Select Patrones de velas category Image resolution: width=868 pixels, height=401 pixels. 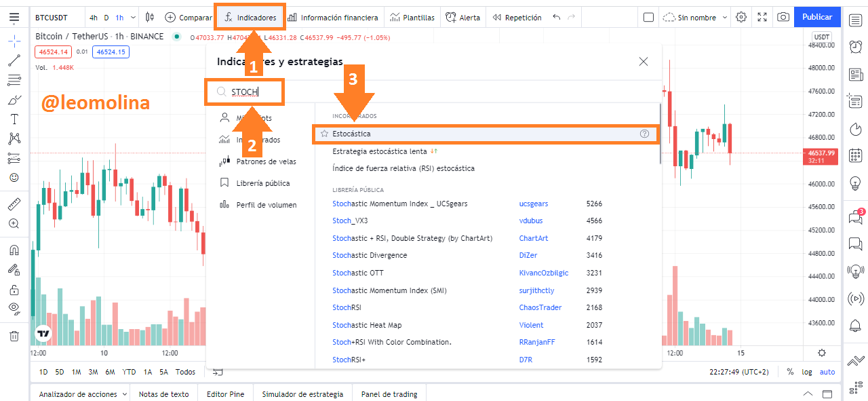[x=257, y=161]
